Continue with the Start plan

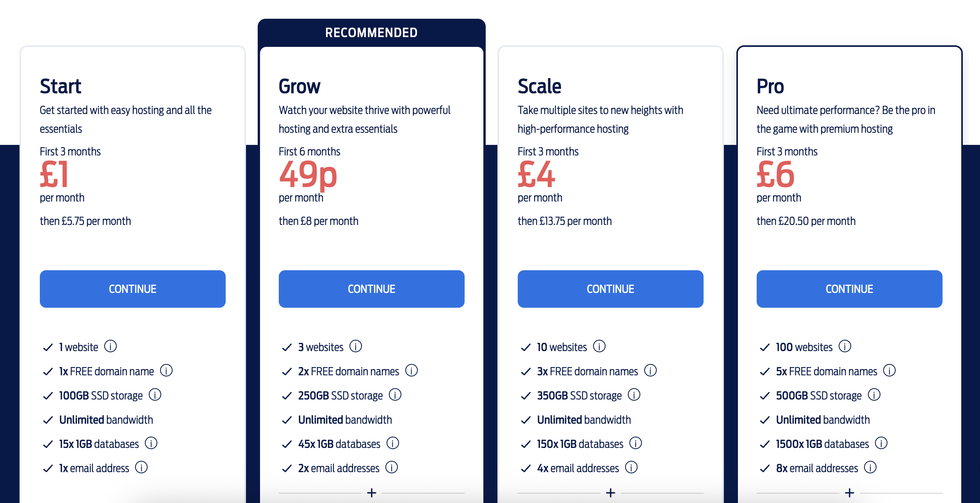(x=133, y=289)
